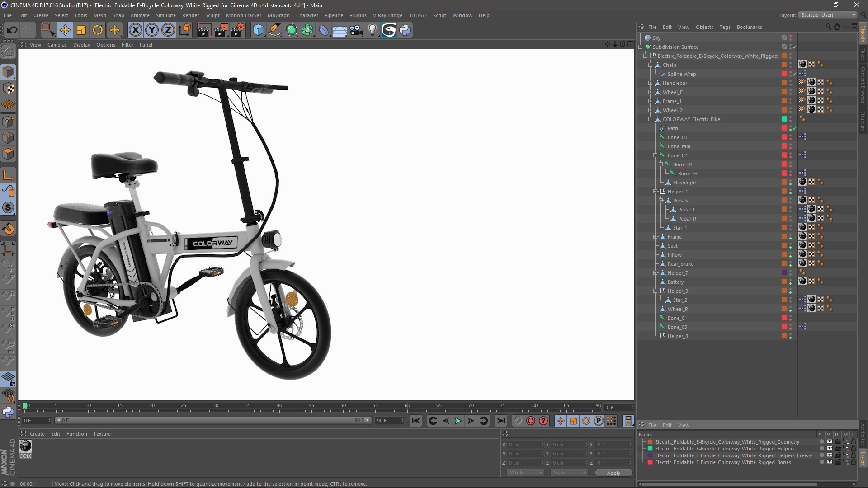Select the Rotate tool
The image size is (868, 488).
tap(98, 30)
